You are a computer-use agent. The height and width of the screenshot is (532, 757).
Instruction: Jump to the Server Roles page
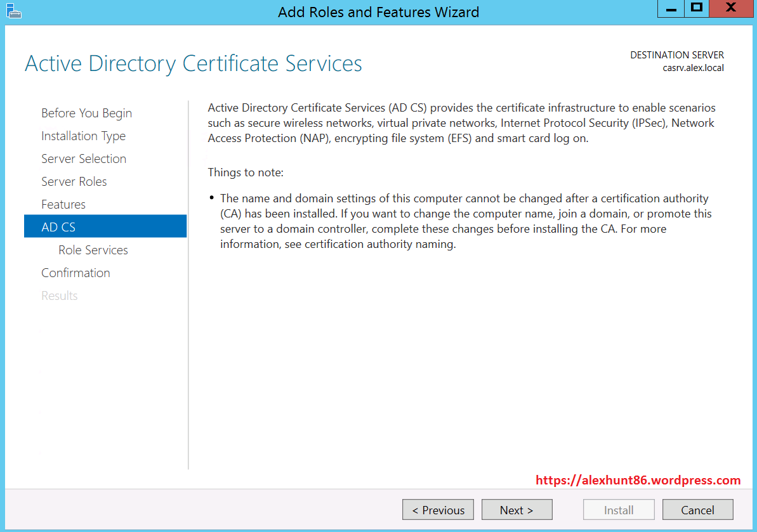click(x=74, y=181)
